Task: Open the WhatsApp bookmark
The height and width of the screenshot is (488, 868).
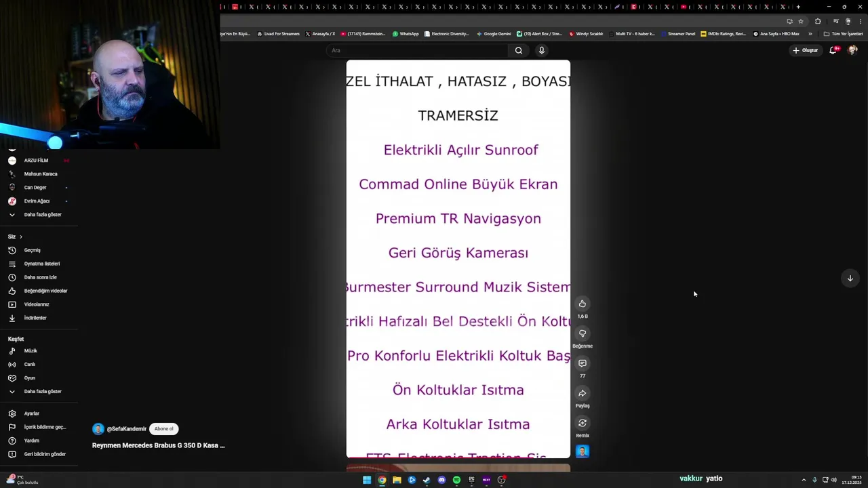Action: click(406, 34)
